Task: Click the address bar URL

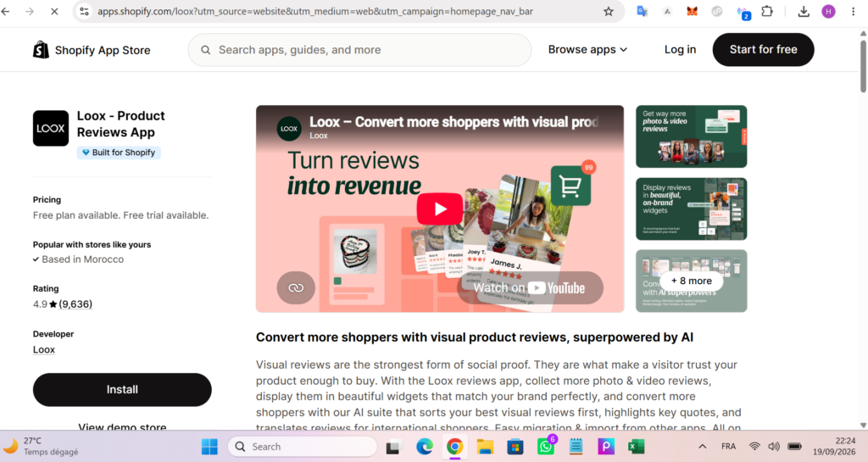Action: click(x=315, y=11)
